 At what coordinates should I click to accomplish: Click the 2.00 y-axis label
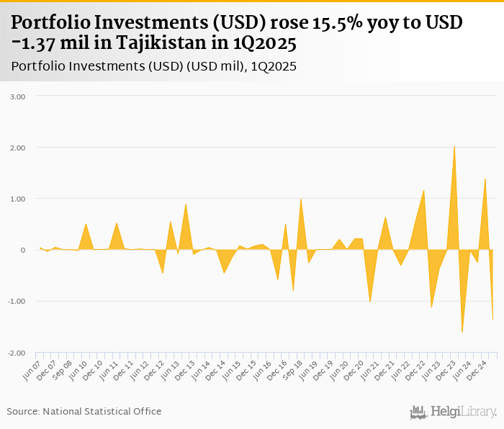pyautogui.click(x=18, y=148)
